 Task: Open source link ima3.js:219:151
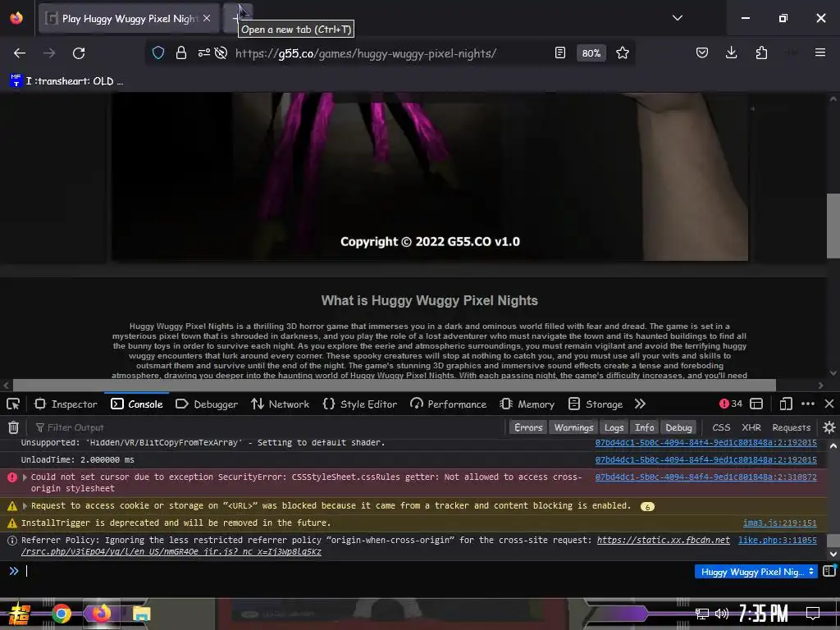point(779,523)
